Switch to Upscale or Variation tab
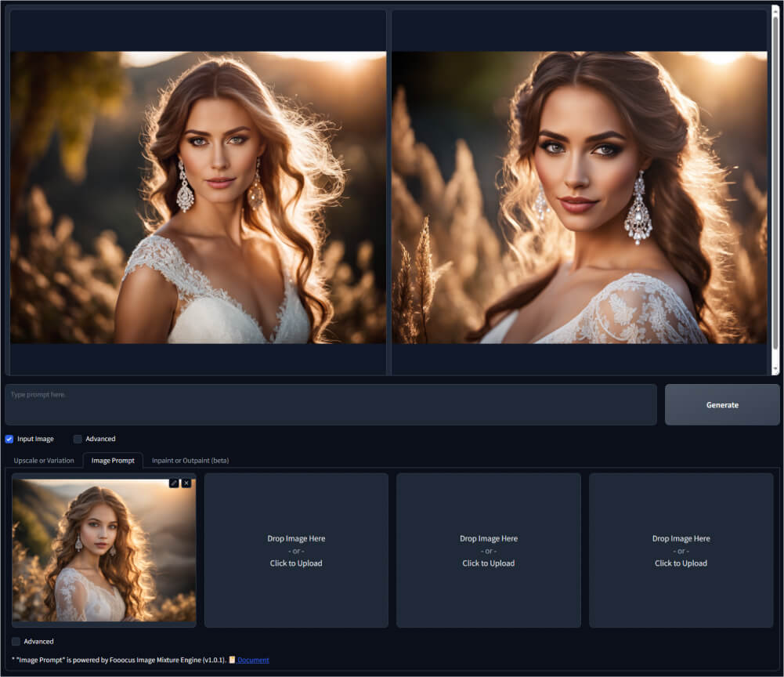 point(44,461)
